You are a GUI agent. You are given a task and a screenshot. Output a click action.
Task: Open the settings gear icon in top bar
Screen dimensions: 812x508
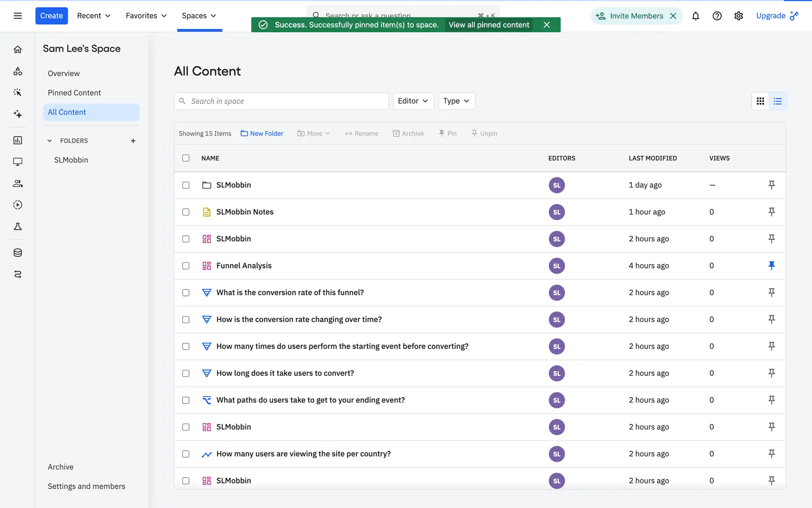738,16
